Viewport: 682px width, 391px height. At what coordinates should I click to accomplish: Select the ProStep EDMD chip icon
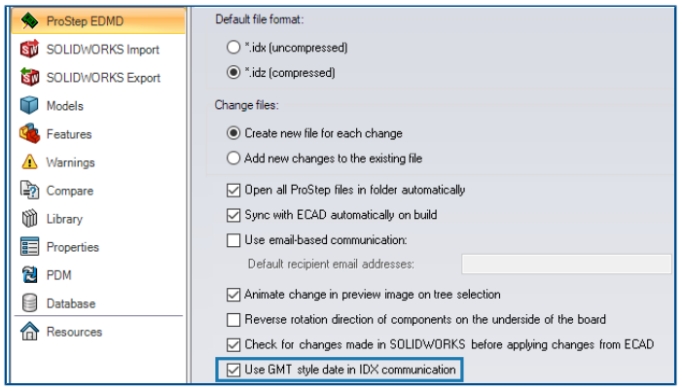coord(30,21)
